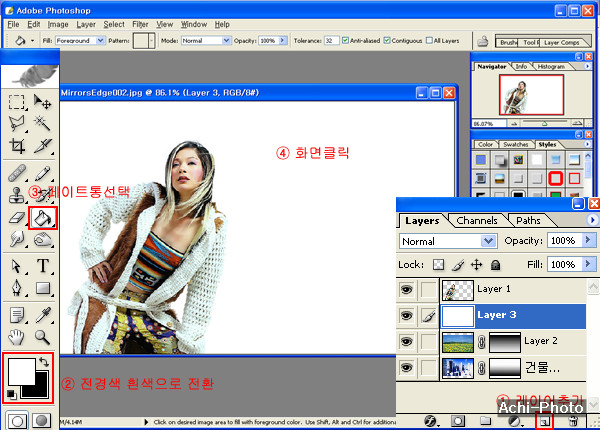Open the Filter menu

click(x=140, y=23)
